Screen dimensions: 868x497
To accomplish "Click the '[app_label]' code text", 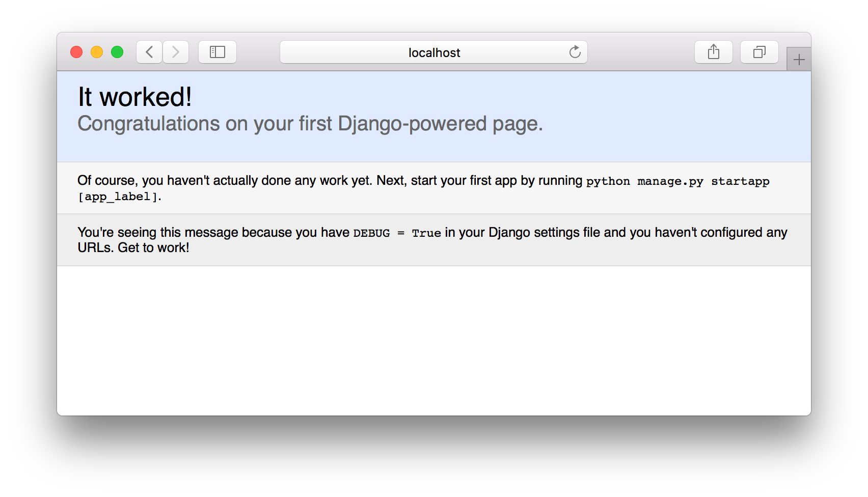I will pyautogui.click(x=118, y=197).
